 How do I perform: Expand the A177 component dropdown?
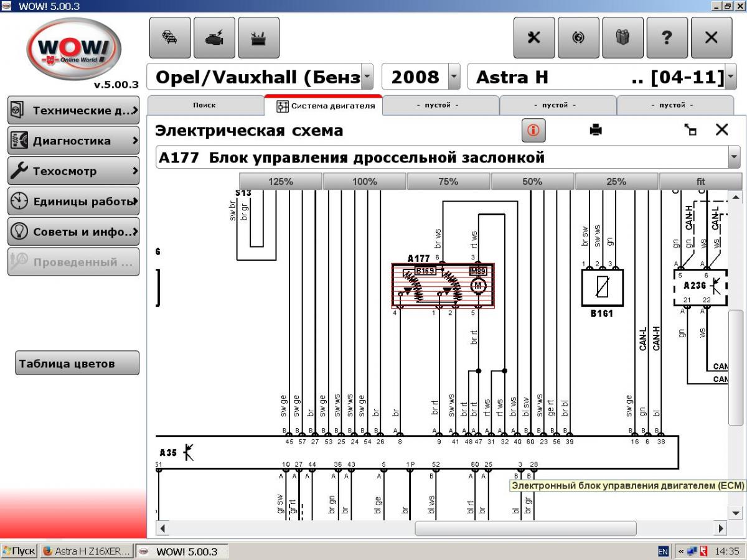[734, 157]
